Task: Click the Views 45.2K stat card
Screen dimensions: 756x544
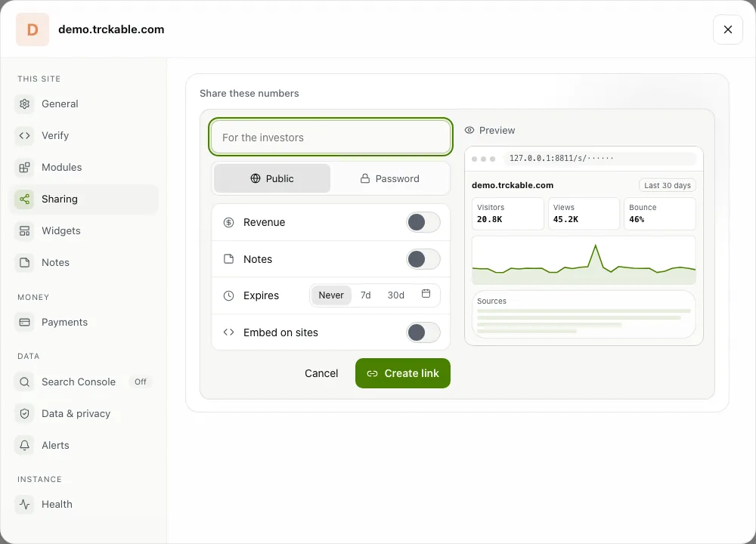Action: (x=584, y=214)
